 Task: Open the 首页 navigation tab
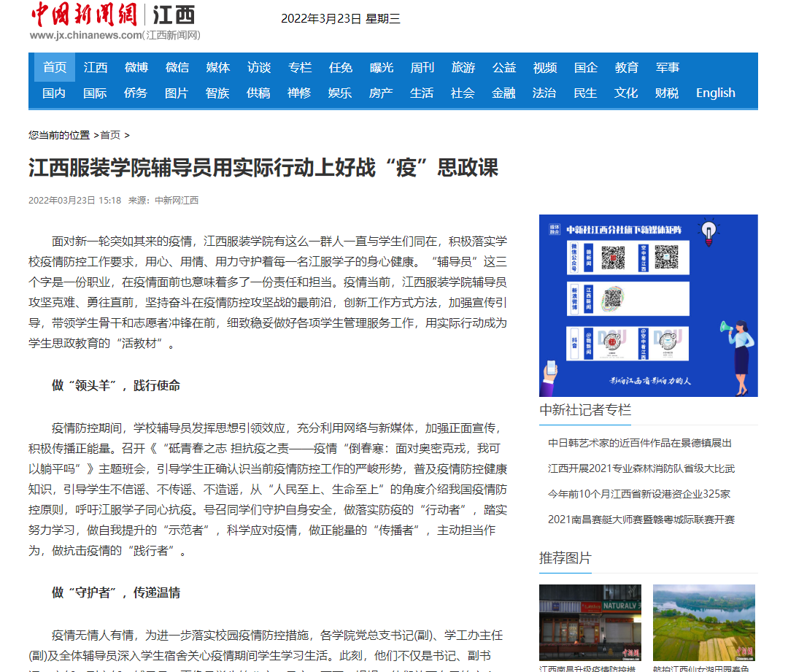tap(55, 68)
